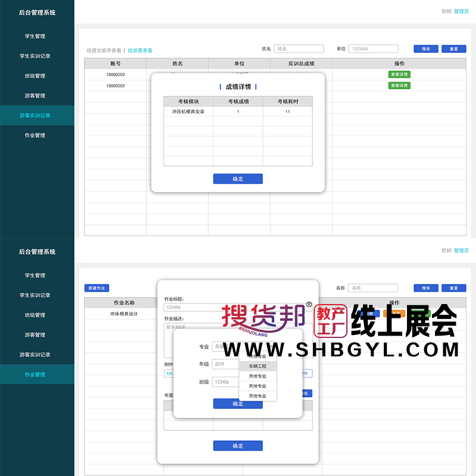Select highlighted 作业管理 sidebar item
The height and width of the screenshot is (476, 476).
37,374
